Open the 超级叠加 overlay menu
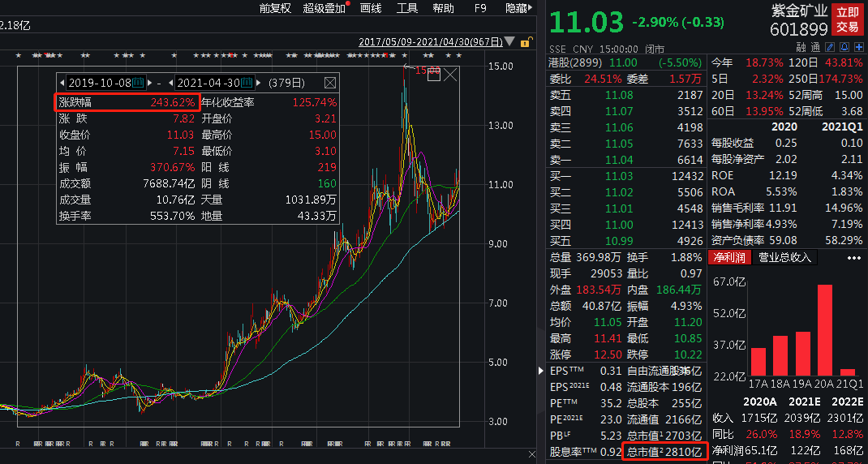 pyautogui.click(x=324, y=8)
